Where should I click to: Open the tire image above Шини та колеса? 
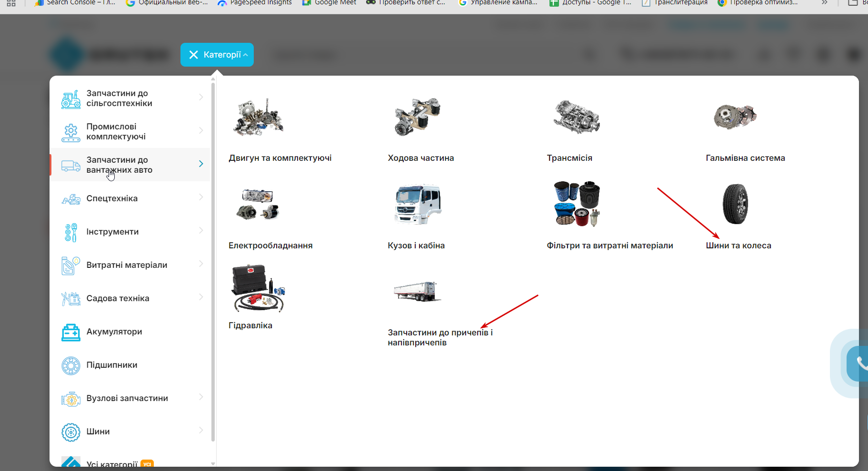tap(736, 204)
